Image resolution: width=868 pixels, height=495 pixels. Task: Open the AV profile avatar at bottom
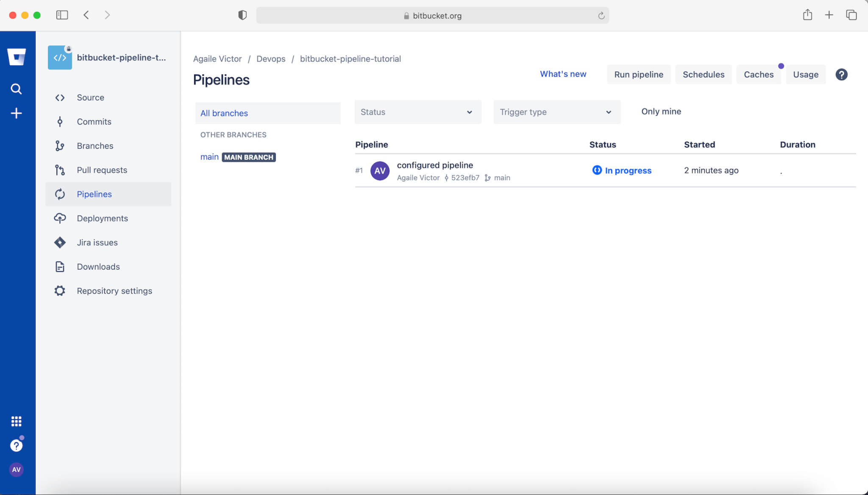coord(16,470)
